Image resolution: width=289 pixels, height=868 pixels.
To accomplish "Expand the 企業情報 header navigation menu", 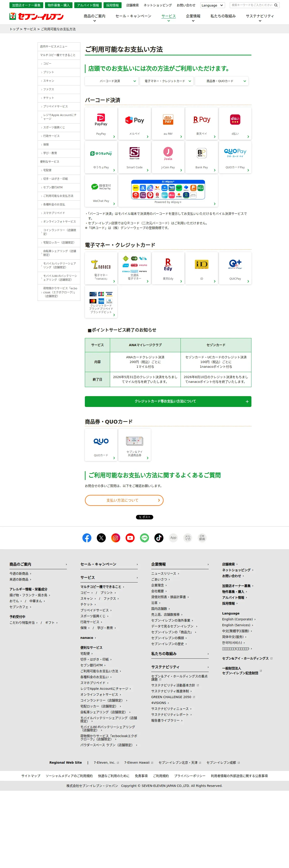I will tap(193, 18).
